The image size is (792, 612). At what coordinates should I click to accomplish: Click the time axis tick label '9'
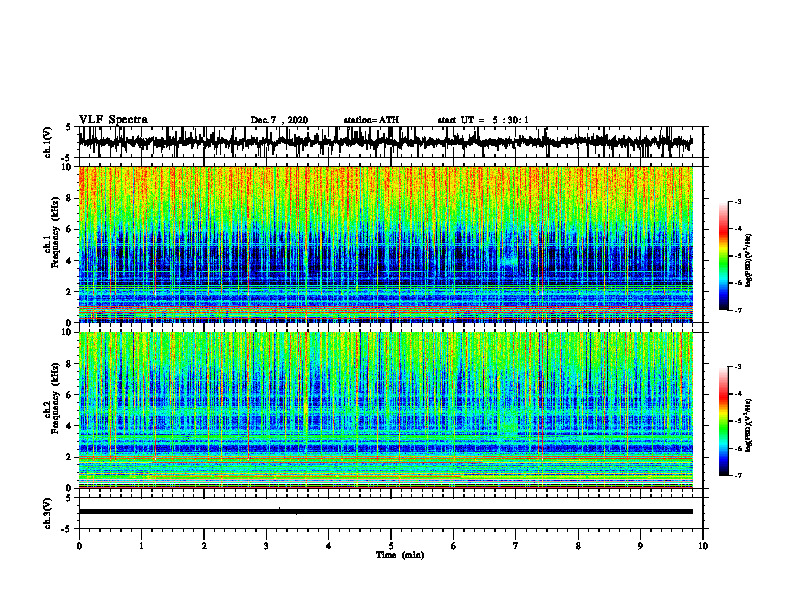pos(640,546)
